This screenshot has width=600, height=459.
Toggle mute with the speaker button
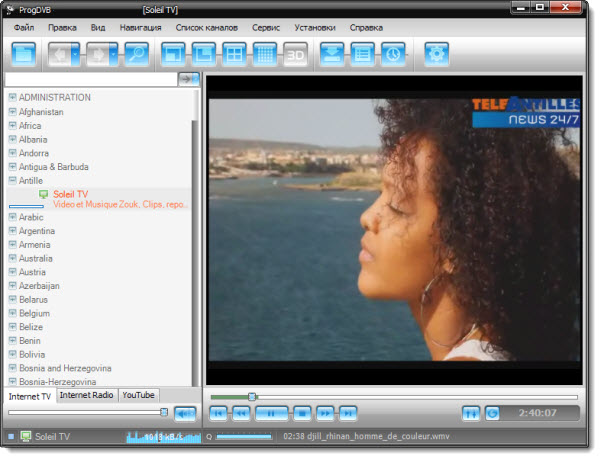pyautogui.click(x=185, y=412)
